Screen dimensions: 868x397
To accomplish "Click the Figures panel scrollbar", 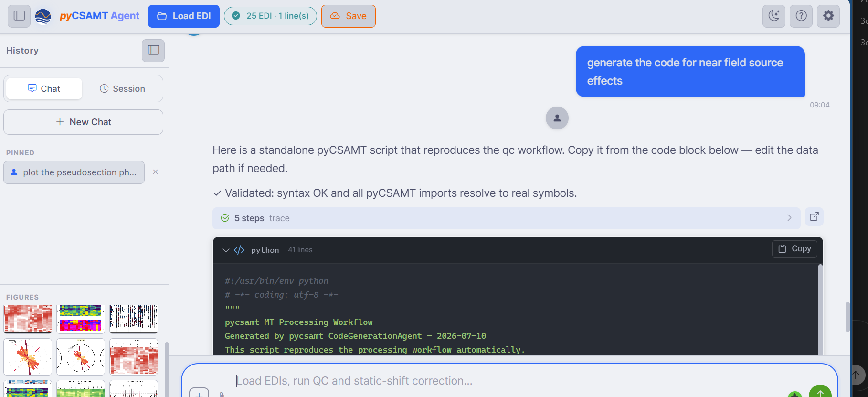I will pyautogui.click(x=167, y=369).
